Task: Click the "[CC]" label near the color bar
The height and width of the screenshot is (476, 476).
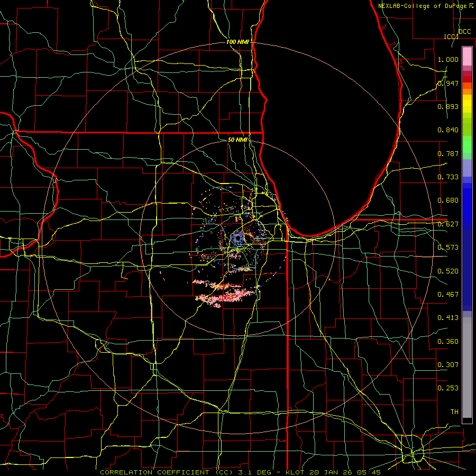Action: tap(452, 36)
